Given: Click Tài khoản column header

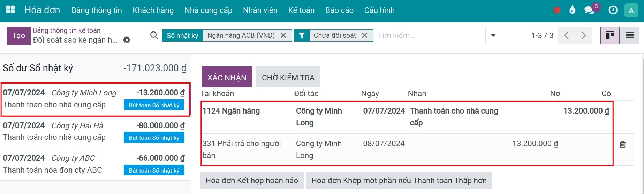Looking at the screenshot, I should (217, 93).
